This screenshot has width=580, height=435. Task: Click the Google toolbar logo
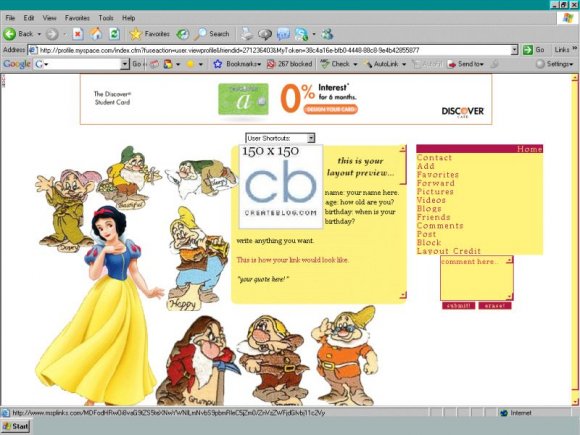17,64
